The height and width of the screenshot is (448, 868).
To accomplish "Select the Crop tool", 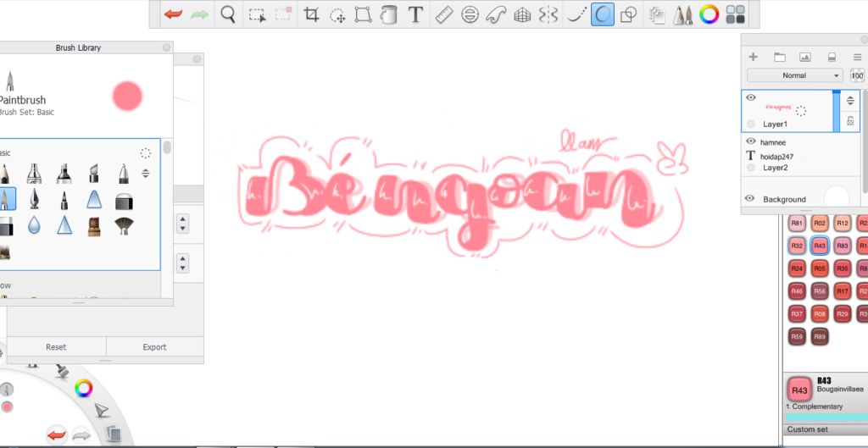I will (x=312, y=15).
